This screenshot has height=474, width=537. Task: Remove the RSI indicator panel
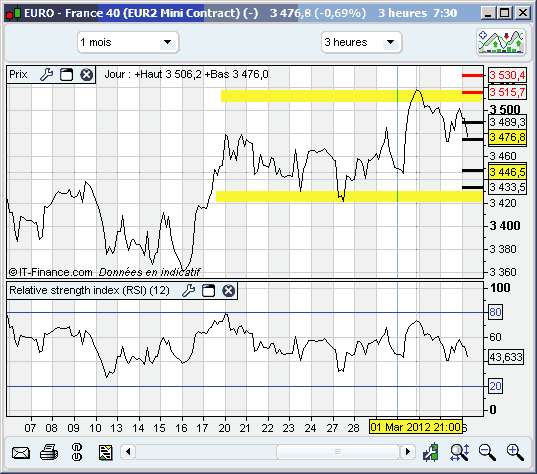pos(228,290)
